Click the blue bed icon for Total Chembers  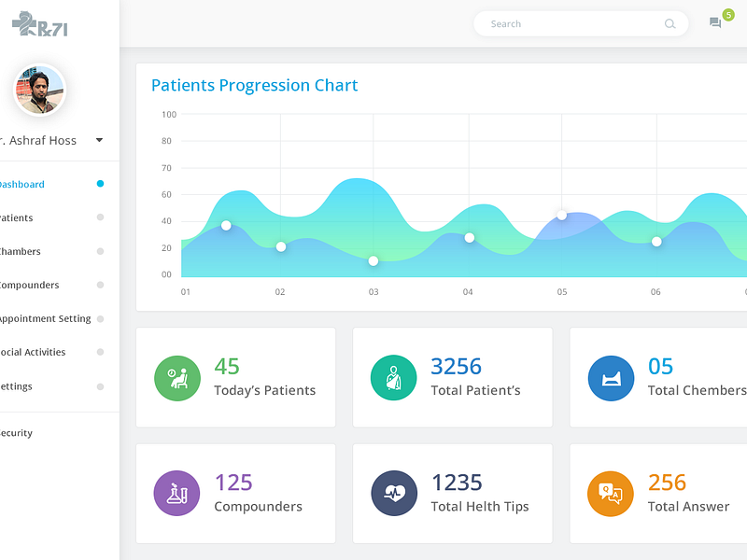[610, 377]
